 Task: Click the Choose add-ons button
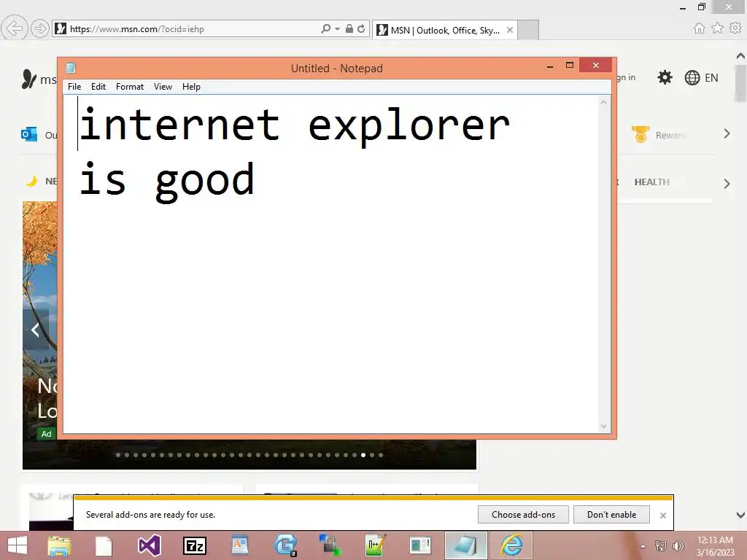[523, 515]
